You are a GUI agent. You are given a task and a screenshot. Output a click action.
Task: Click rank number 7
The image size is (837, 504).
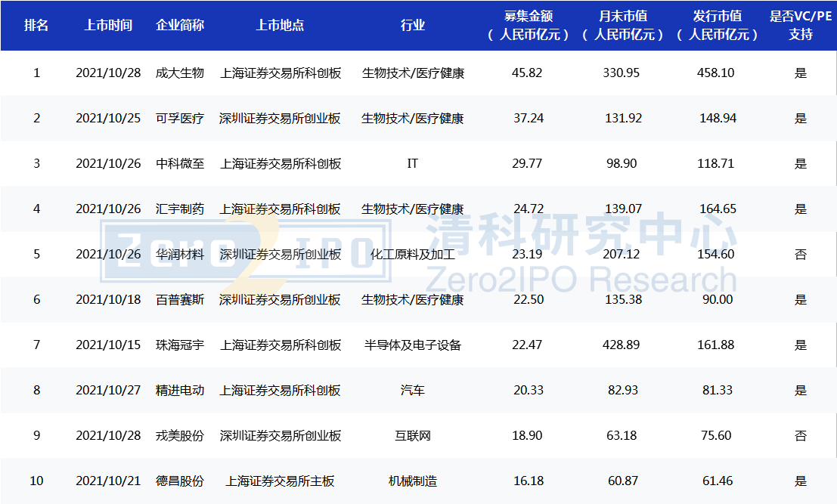36,345
